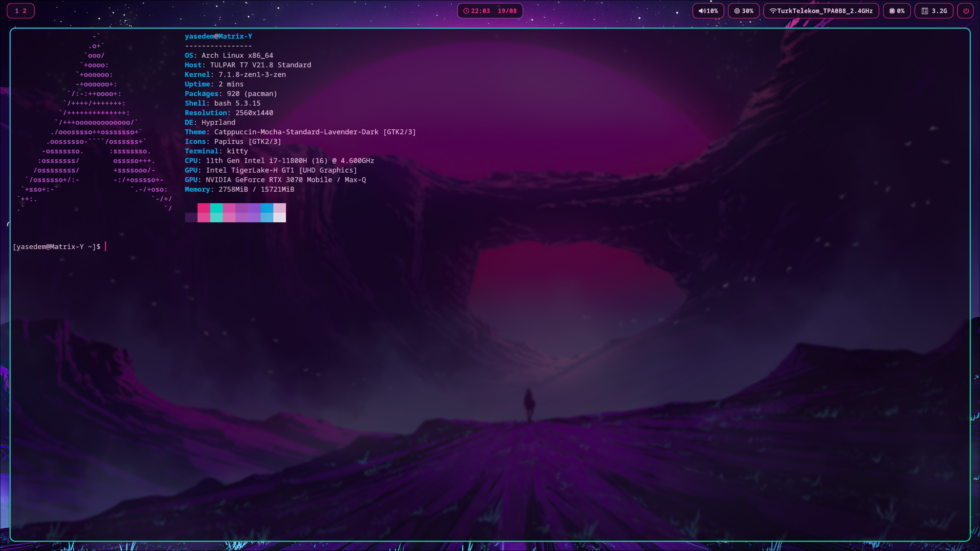Select the yasedem@Matrix-Y title text
This screenshot has height=551, width=980.
(218, 36)
